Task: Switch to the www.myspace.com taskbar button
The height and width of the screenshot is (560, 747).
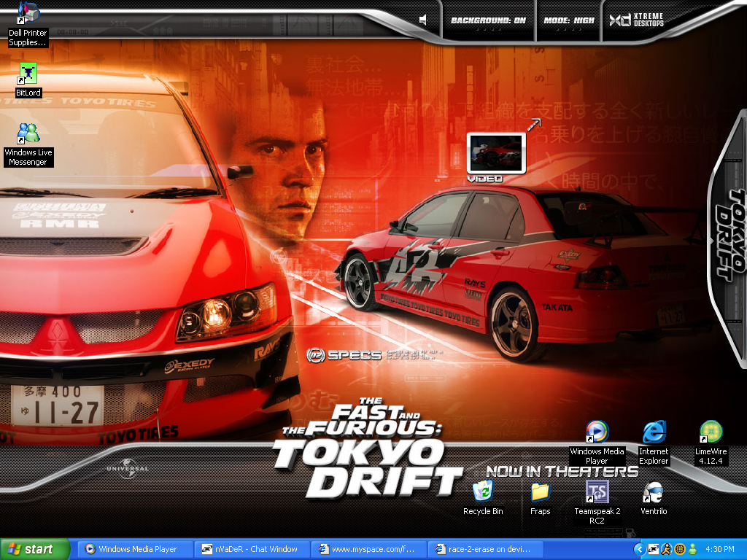Action: click(368, 549)
